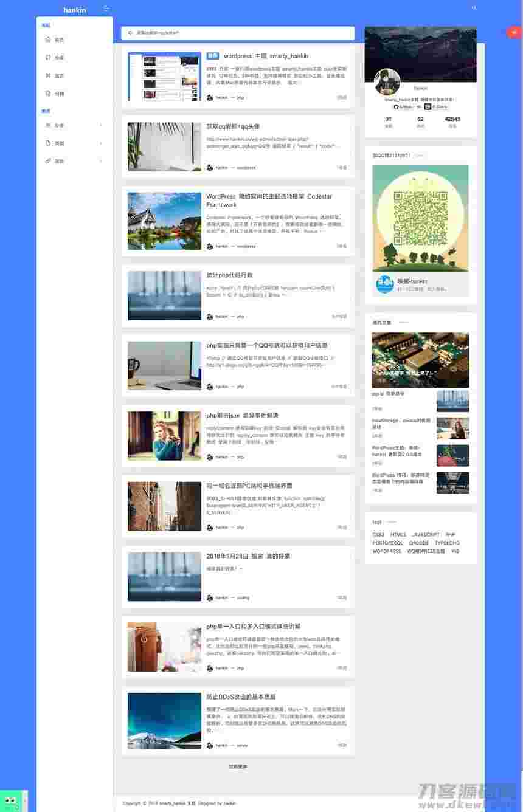Expand the sidebar item with the list icon
This screenshot has width=523, height=812.
[74, 125]
